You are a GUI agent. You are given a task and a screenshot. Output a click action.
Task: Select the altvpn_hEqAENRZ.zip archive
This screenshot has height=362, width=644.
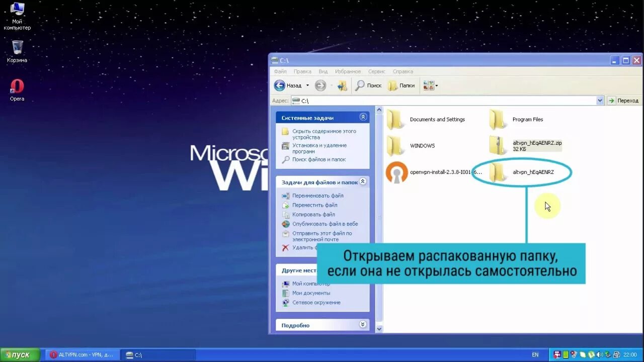[x=526, y=146]
